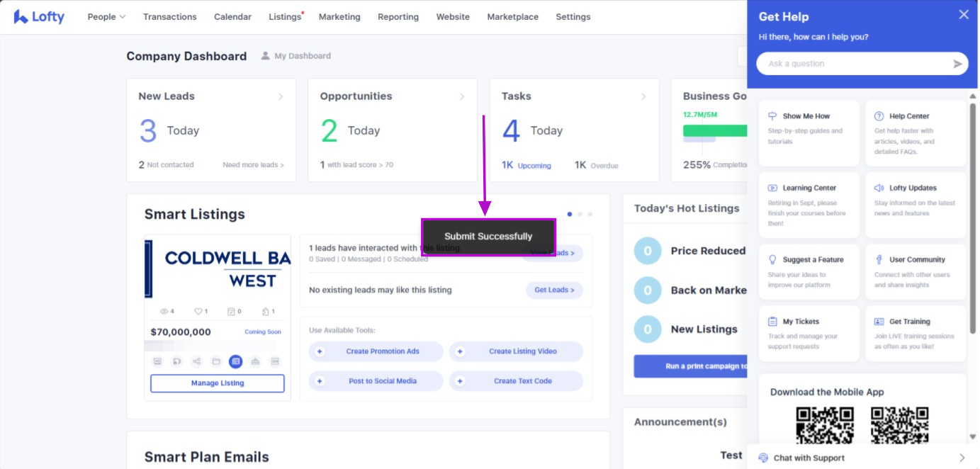Switch to My Dashboard view

point(295,56)
